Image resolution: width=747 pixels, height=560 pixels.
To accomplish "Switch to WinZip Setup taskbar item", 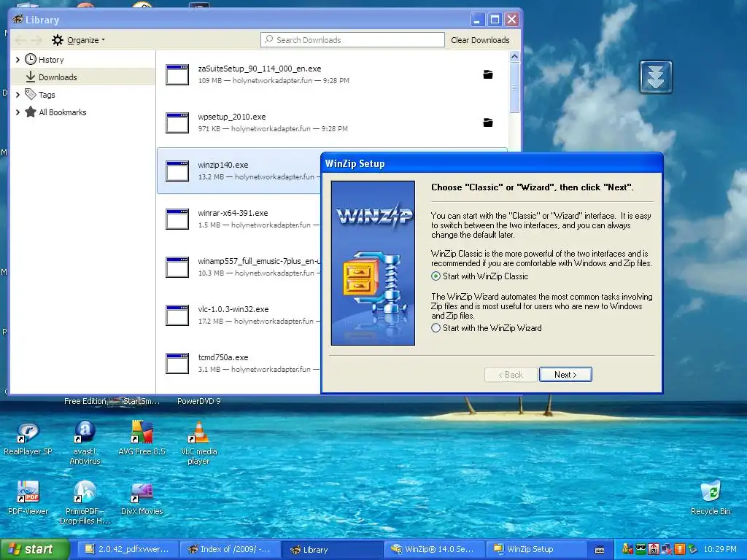I will tap(536, 550).
